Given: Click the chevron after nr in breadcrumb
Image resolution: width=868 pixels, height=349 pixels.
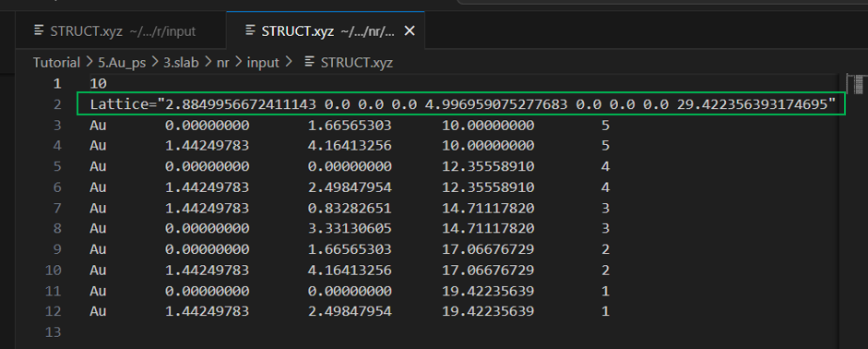Looking at the screenshot, I should (238, 63).
